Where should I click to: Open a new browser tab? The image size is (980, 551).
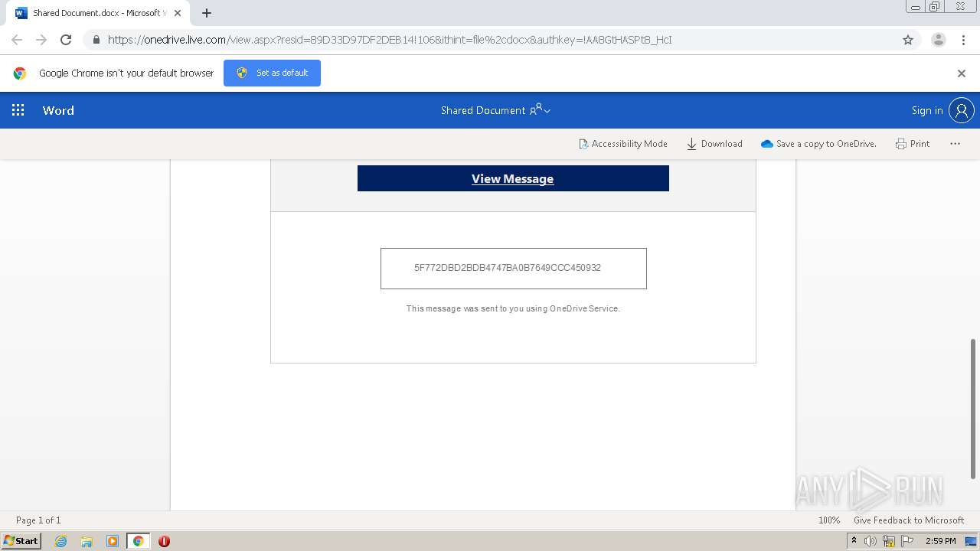pos(207,13)
